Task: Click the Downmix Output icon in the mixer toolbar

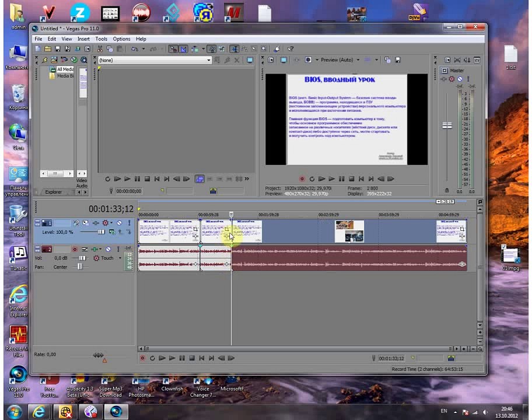Action: (x=457, y=60)
